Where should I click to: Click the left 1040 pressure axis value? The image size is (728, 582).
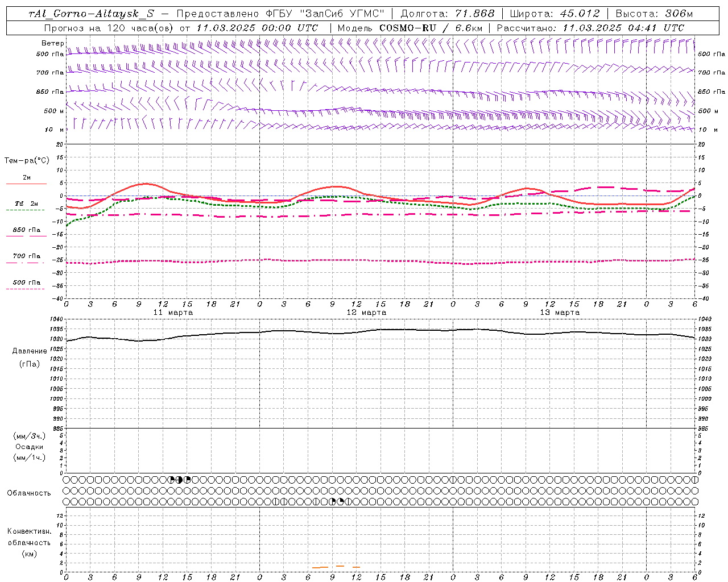(x=57, y=319)
